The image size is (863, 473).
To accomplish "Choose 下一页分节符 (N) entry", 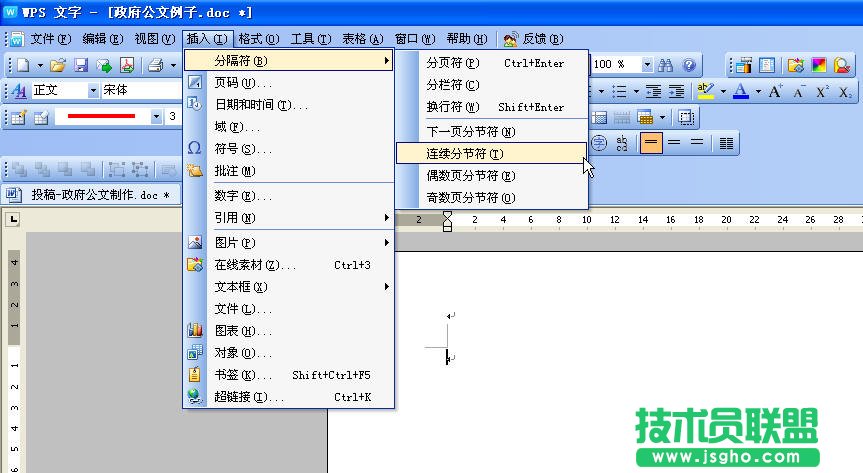I will 491,132.
